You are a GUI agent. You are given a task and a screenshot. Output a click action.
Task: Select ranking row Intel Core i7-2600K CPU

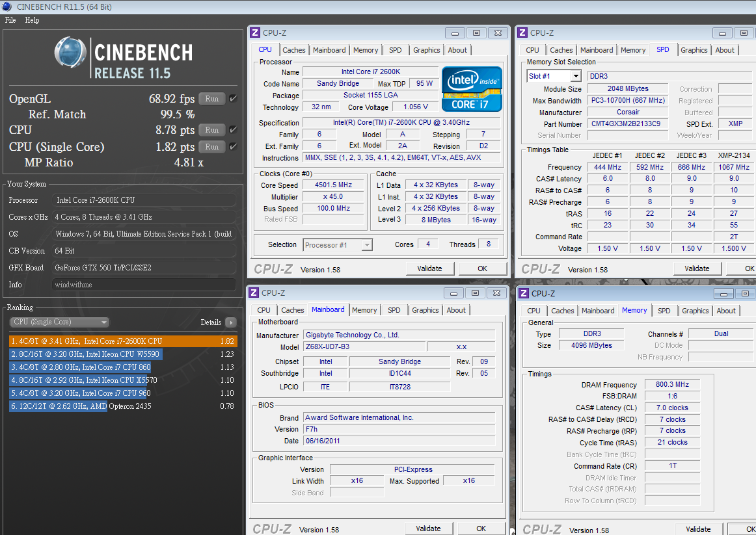pos(123,341)
